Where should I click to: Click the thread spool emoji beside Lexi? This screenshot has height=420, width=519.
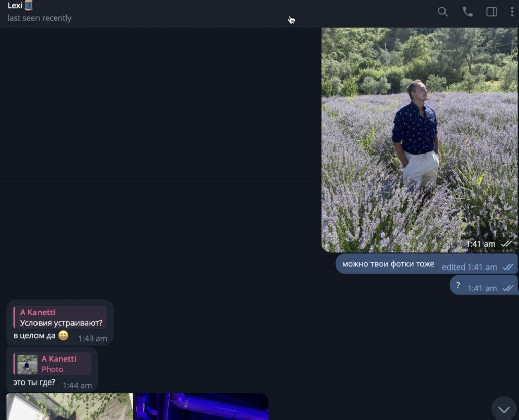pyautogui.click(x=29, y=6)
